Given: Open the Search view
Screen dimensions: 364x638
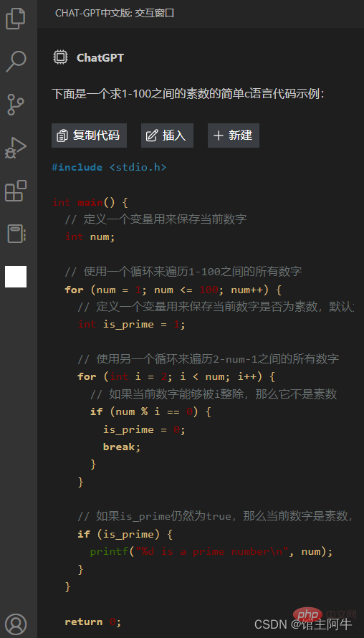Looking at the screenshot, I should click(x=16, y=62).
